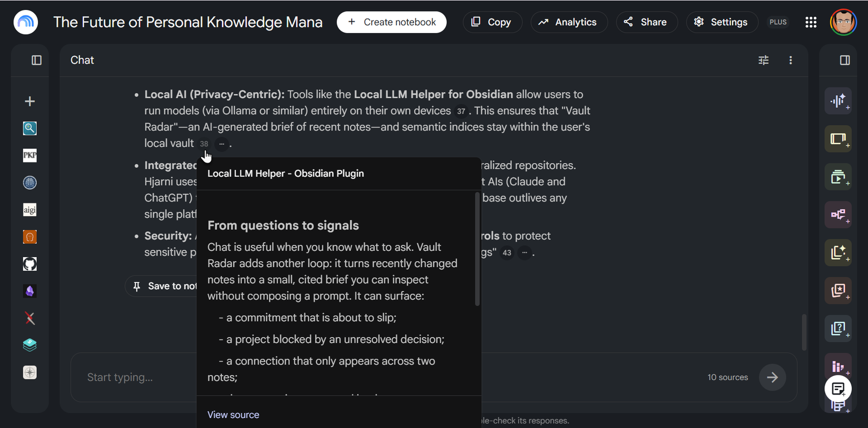The height and width of the screenshot is (428, 868).
Task: Open citation 37
Action: click(x=461, y=111)
